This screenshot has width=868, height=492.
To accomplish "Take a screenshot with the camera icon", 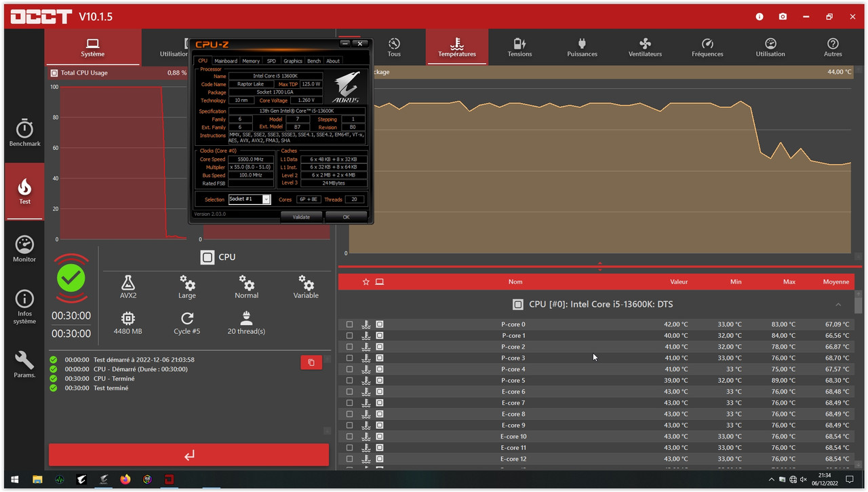I will [783, 16].
